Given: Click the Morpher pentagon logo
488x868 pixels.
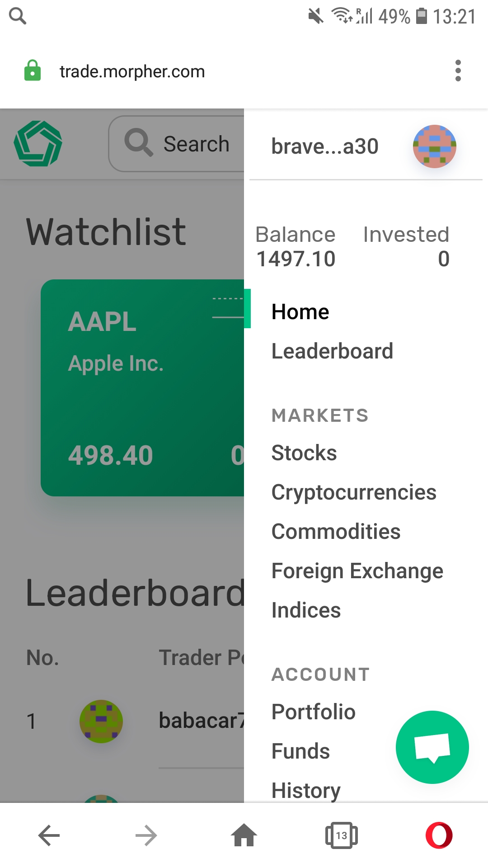Looking at the screenshot, I should (x=38, y=143).
